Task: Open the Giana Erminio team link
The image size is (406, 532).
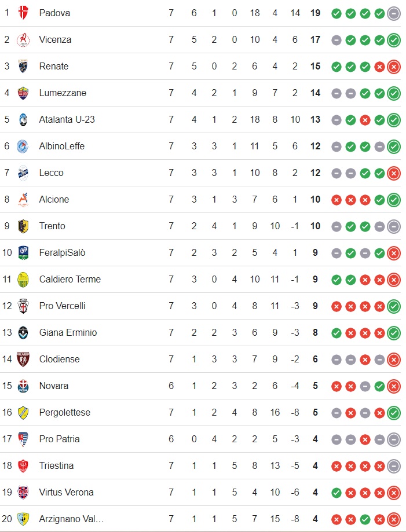Action: point(68,332)
